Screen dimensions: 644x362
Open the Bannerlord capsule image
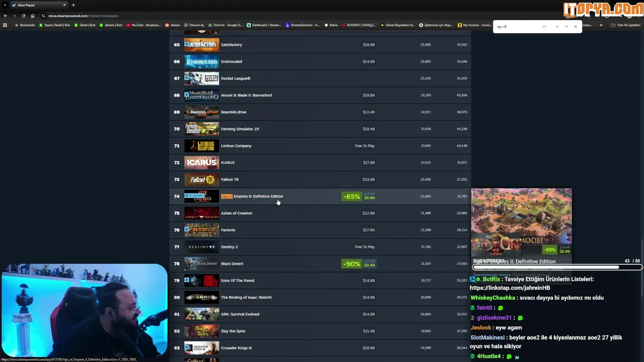pyautogui.click(x=201, y=95)
